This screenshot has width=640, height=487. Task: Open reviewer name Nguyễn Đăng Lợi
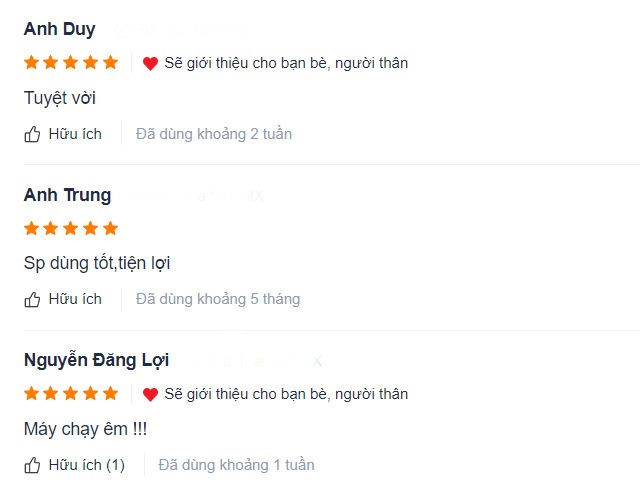(x=96, y=360)
